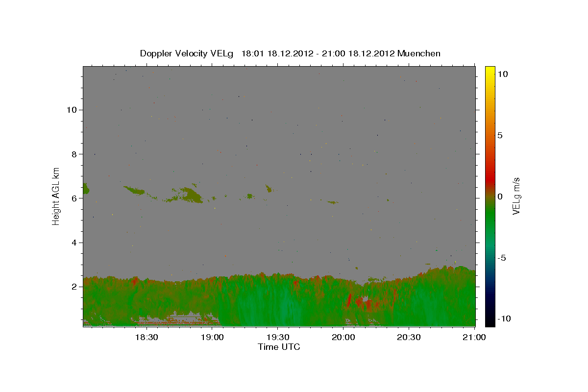Click the 'Height AGL km' axis label
Viewport: 588px width, 392px height.
56,196
